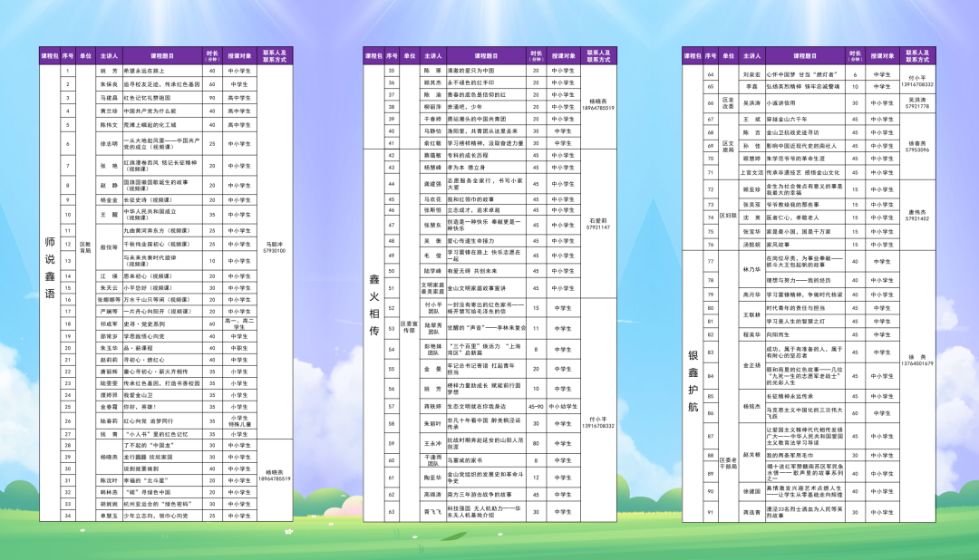Select speaker name '林乃华' in right table
Screen dimensions: 979x560
pyautogui.click(x=751, y=270)
